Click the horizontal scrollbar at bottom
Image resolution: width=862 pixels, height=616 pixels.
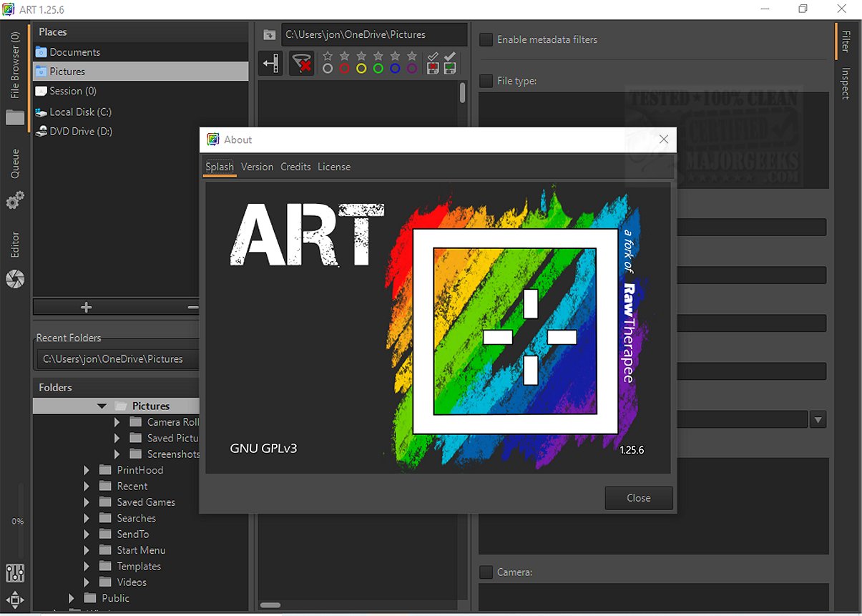(x=270, y=605)
